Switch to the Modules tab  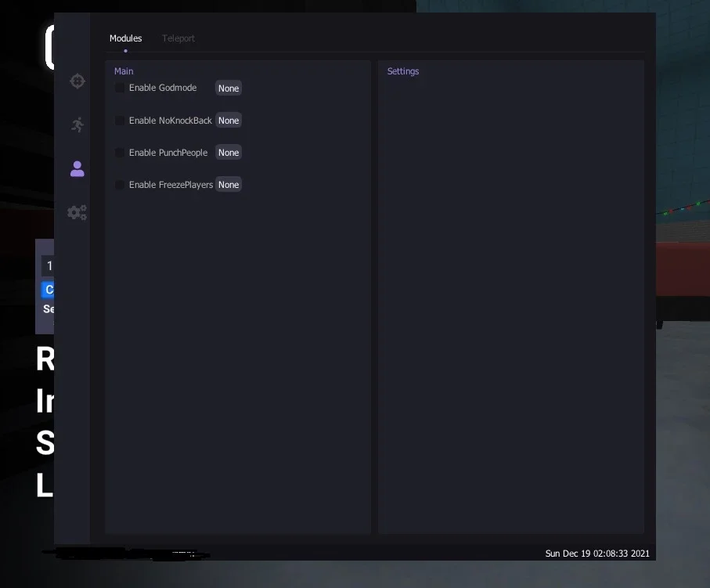tap(126, 38)
